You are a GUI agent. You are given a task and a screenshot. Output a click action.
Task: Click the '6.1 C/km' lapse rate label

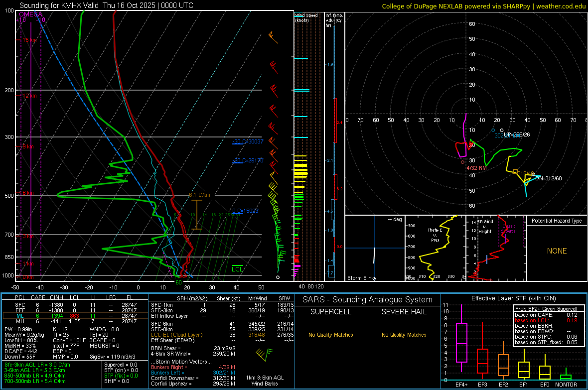pyautogui.click(x=199, y=195)
